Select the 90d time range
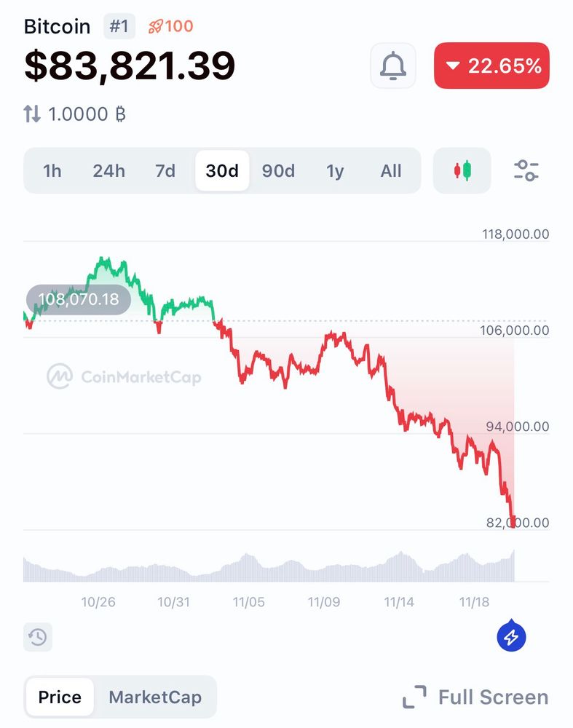Viewport: 573px width, 728px height. 278,171
